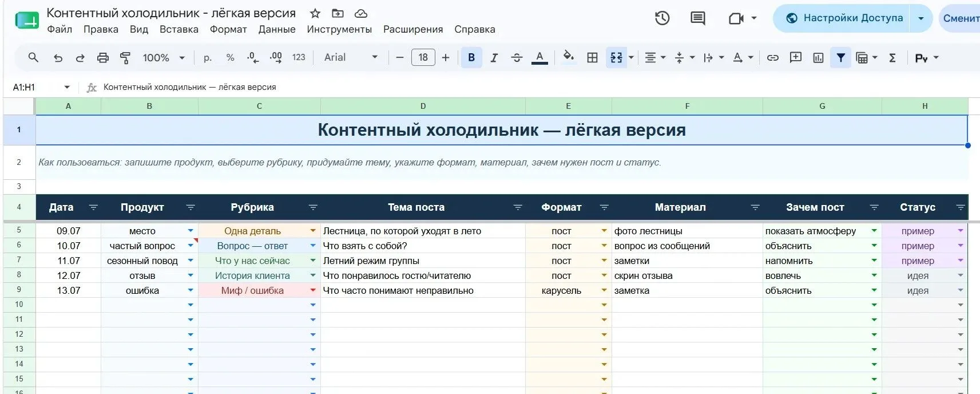Open the fill color picker
This screenshot has height=394, width=980.
click(x=569, y=57)
